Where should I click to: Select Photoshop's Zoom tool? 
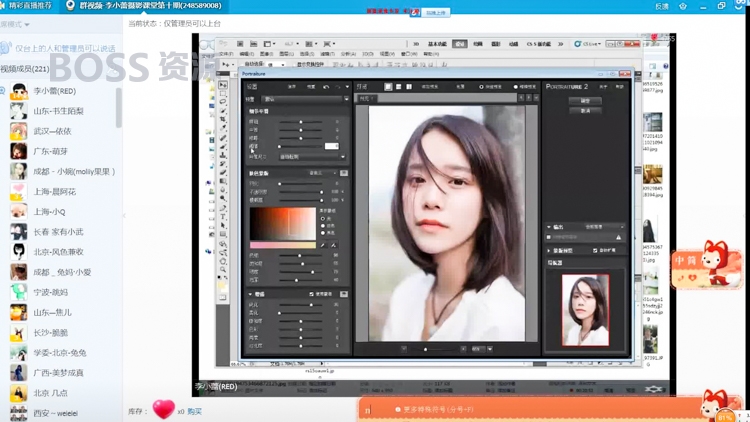pyautogui.click(x=223, y=270)
